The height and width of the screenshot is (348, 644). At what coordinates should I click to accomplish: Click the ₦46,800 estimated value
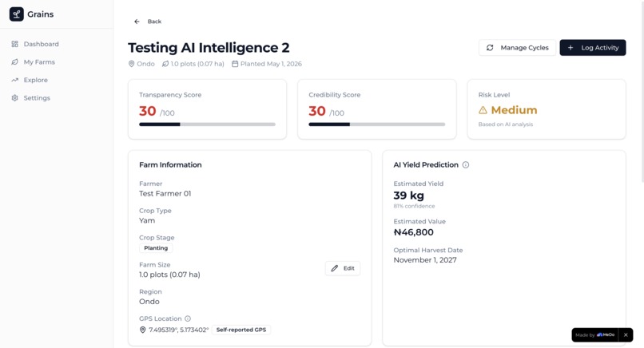coord(414,232)
